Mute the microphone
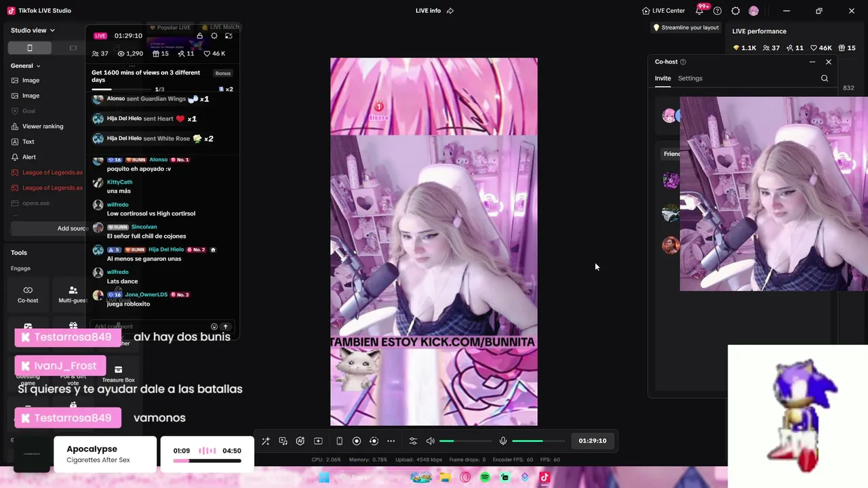868x488 pixels. pos(503,441)
